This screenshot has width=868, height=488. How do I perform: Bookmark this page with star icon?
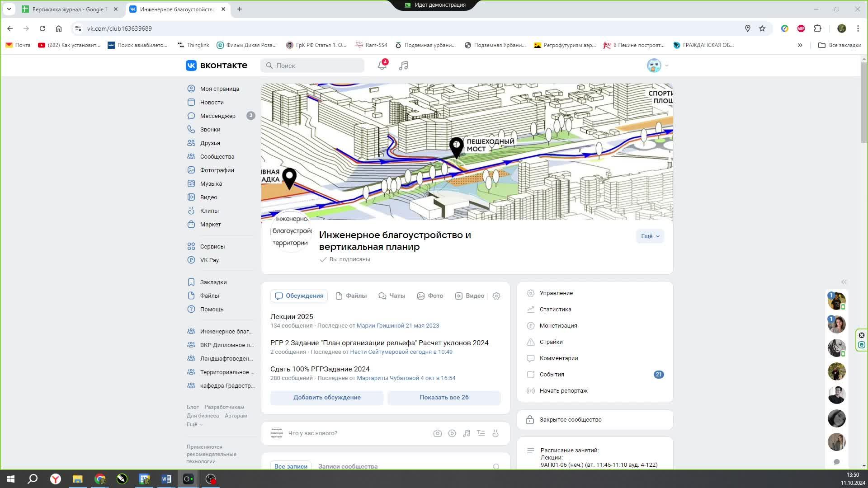click(762, 28)
